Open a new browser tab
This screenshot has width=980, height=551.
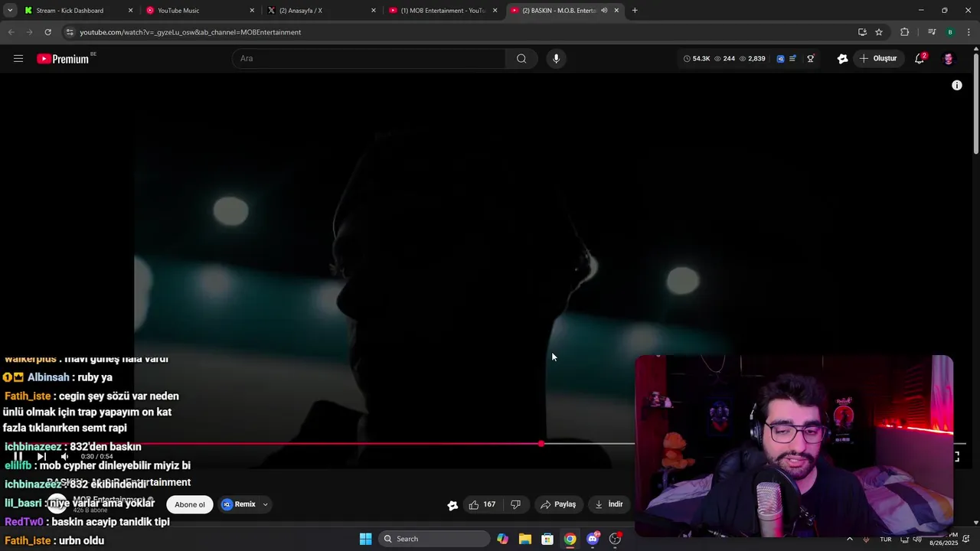pyautogui.click(x=635, y=11)
